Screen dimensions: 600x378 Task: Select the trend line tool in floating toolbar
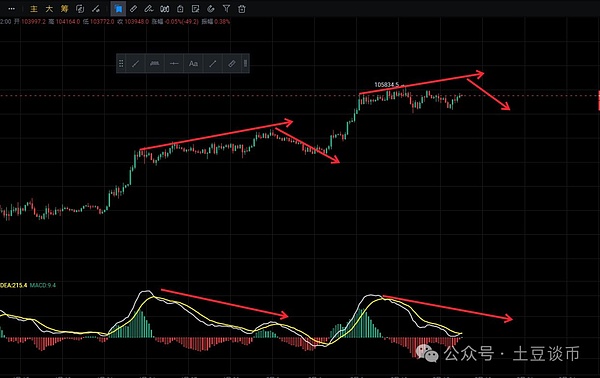135,64
